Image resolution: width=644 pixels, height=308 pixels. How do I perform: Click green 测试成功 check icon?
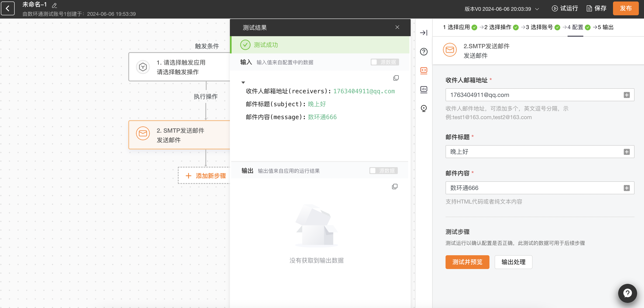pos(245,45)
